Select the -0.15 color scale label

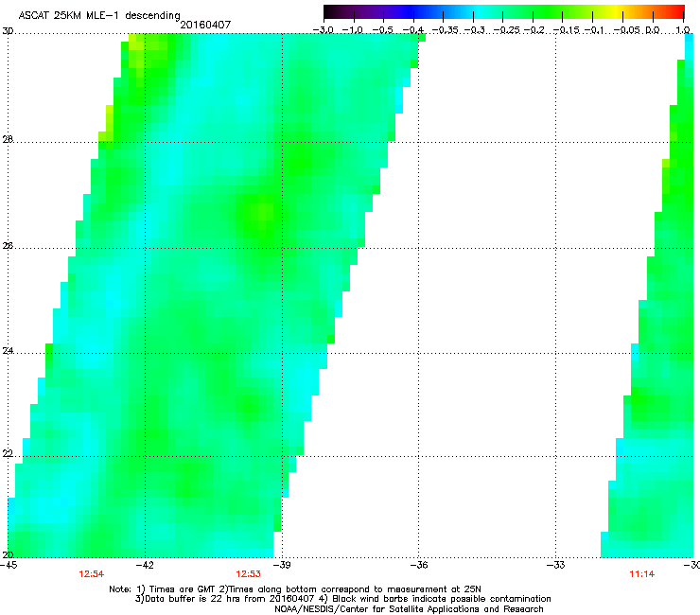565,30
